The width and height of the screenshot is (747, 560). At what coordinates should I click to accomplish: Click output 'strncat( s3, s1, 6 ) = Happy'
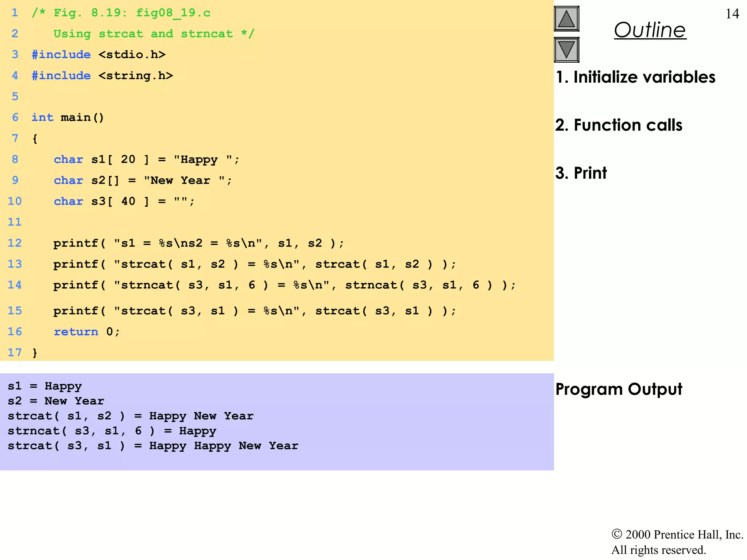[112, 431]
